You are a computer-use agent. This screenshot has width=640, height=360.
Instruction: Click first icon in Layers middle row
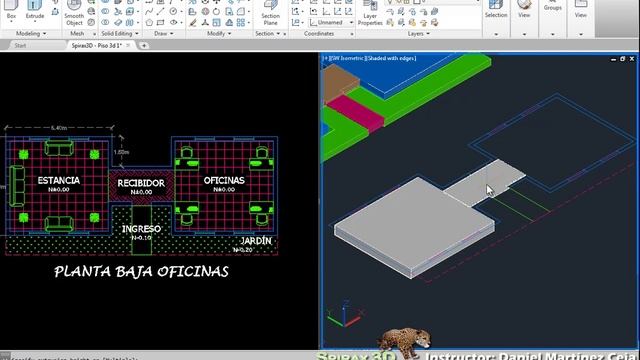pyautogui.click(x=390, y=11)
